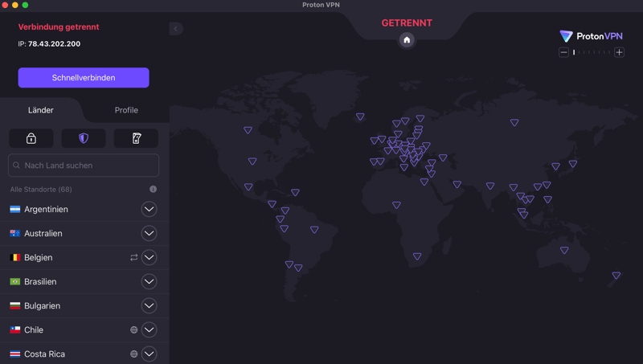Click the P2P arrows icon next to Belgien

(134, 258)
